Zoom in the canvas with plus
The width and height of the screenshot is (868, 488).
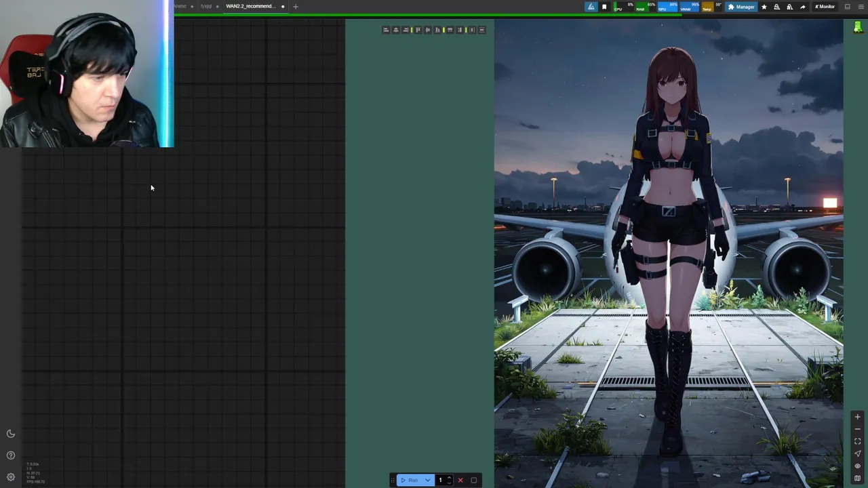(857, 417)
